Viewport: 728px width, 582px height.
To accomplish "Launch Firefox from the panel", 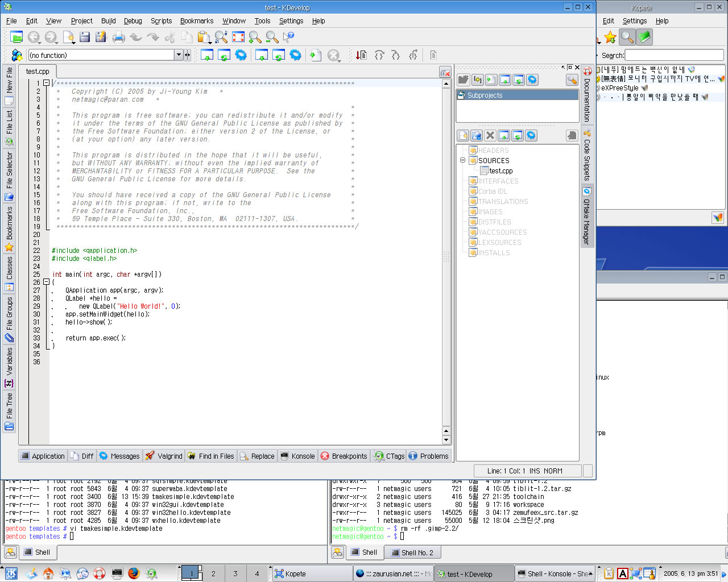I will click(134, 573).
